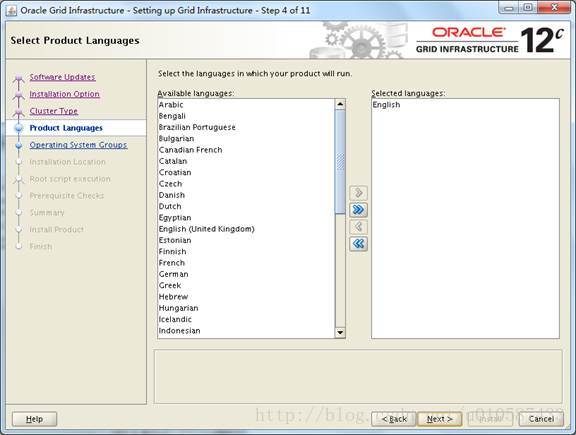
Task: Select English in selected languages list
Action: (465, 105)
